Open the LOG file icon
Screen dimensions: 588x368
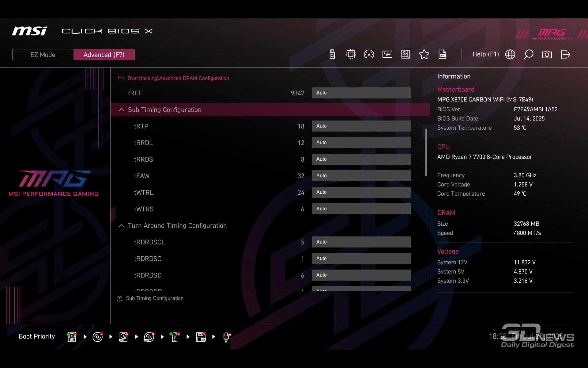coord(442,55)
